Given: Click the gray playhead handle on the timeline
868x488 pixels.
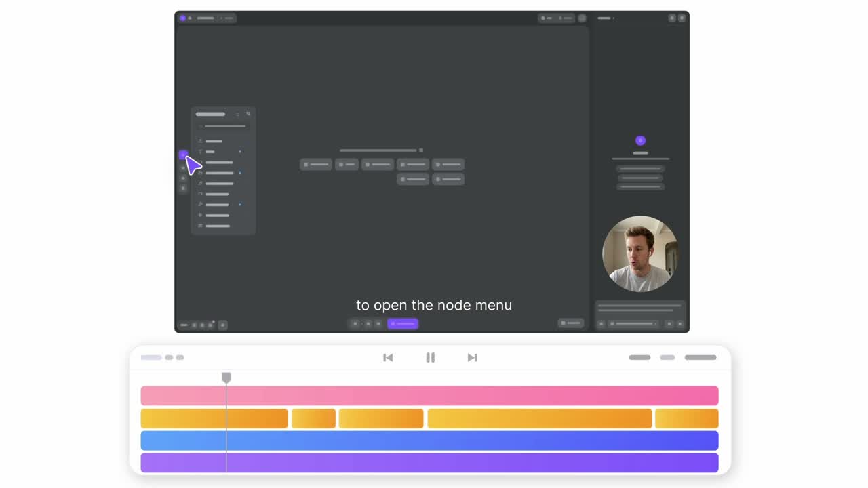Looking at the screenshot, I should point(226,378).
